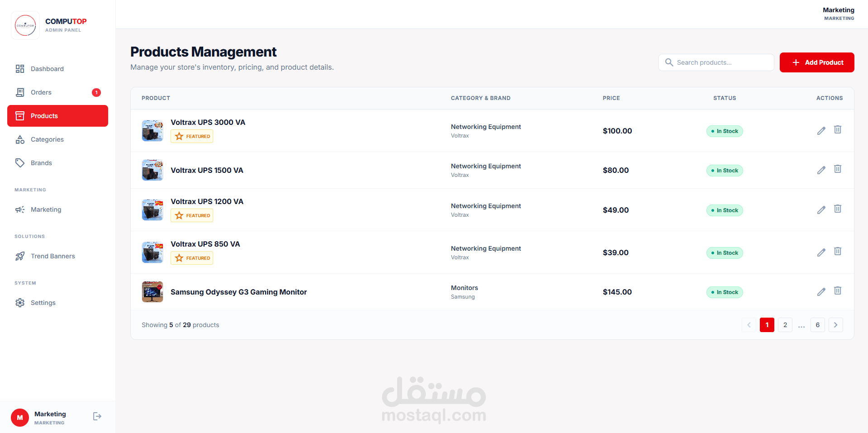Select current page 1 button
This screenshot has height=433, width=868.
(x=767, y=325)
